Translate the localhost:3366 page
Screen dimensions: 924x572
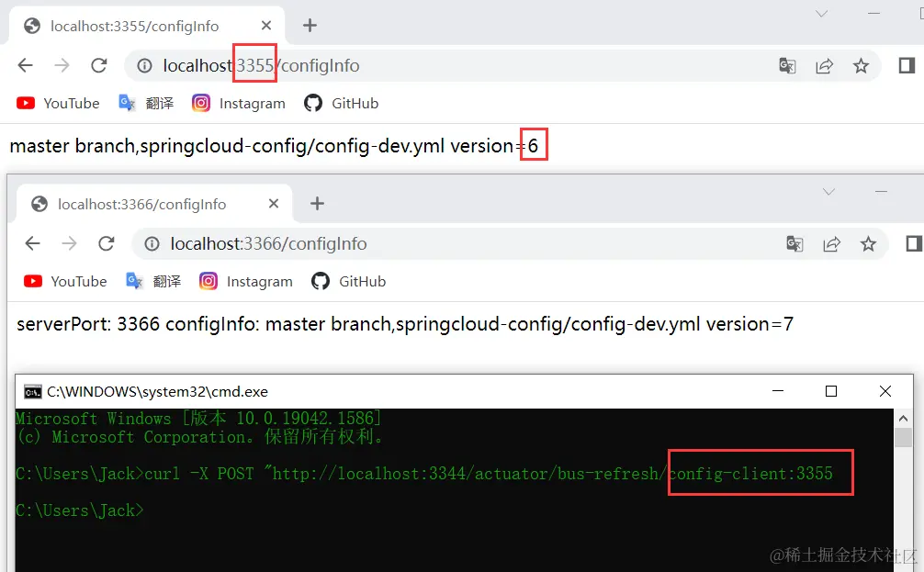(794, 243)
